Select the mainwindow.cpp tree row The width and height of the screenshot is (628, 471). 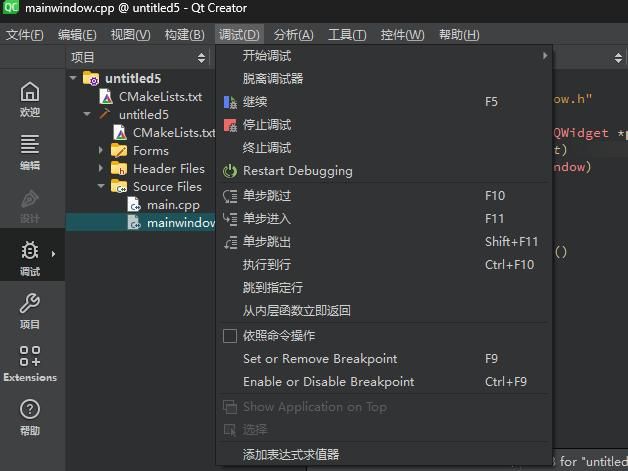click(x=141, y=223)
